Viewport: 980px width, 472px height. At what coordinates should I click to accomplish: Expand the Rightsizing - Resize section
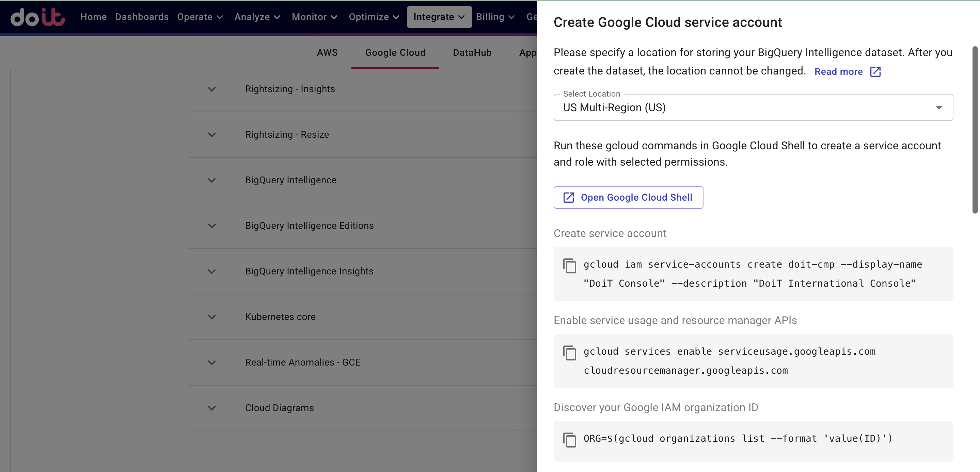pyautogui.click(x=212, y=135)
